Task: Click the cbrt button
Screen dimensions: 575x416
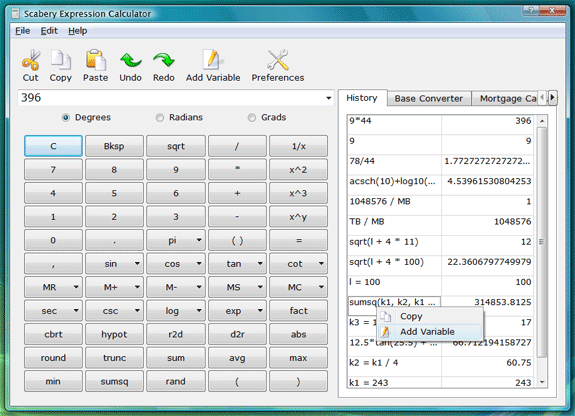Action: coord(53,334)
